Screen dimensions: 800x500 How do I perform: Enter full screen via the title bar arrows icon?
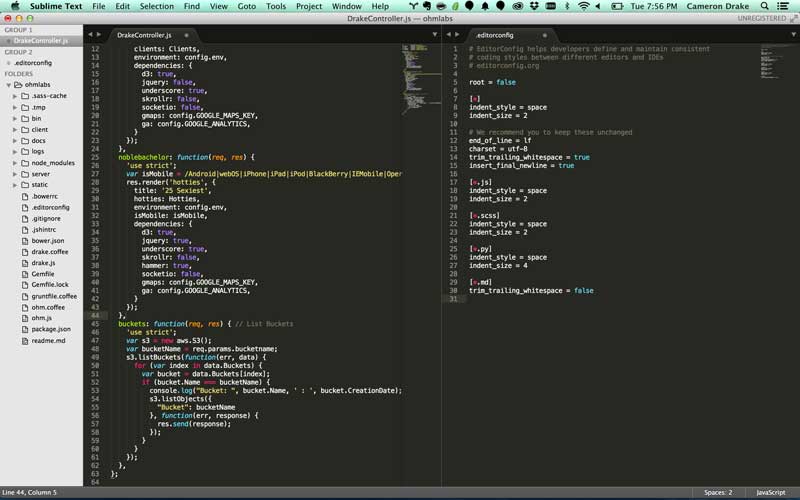tap(793, 18)
